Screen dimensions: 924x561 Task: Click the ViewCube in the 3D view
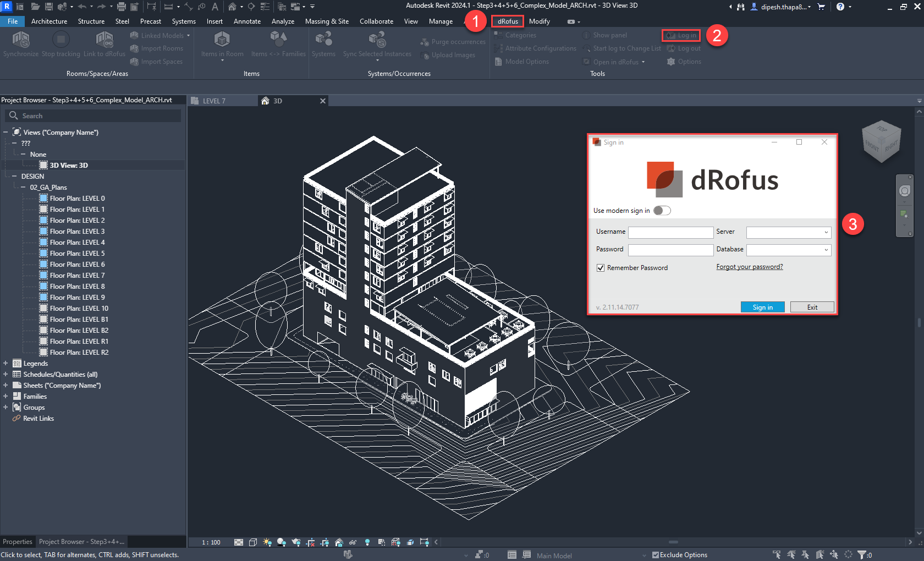(881, 141)
